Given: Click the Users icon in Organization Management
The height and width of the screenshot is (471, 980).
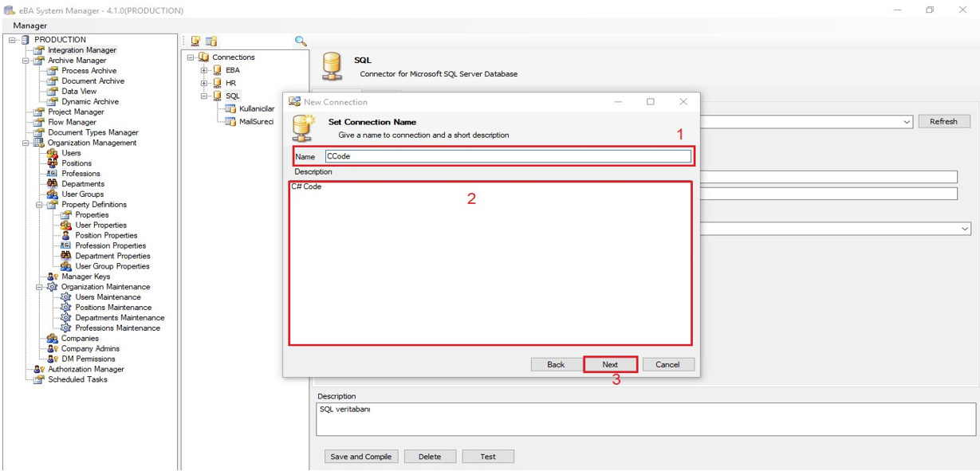Looking at the screenshot, I should 52,153.
